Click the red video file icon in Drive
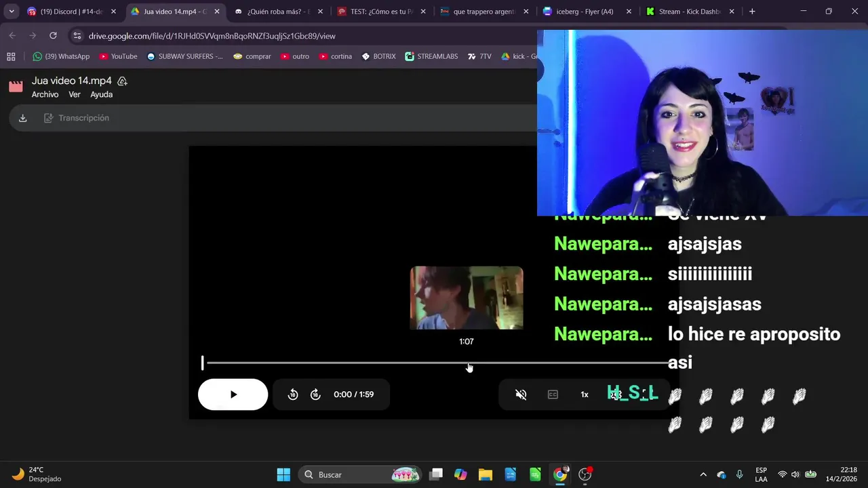The height and width of the screenshot is (488, 868). [16, 87]
